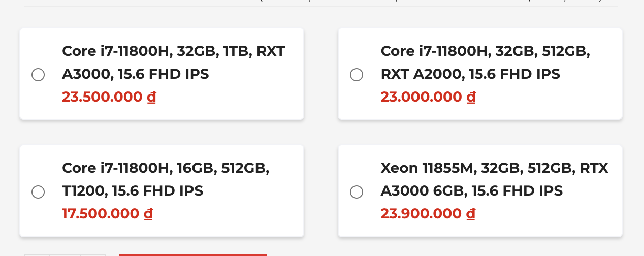This screenshot has width=644, height=256.
Task: Click the 'Xeon 11855M, 32GB, 512GB' option text
Action: pyautogui.click(x=494, y=179)
